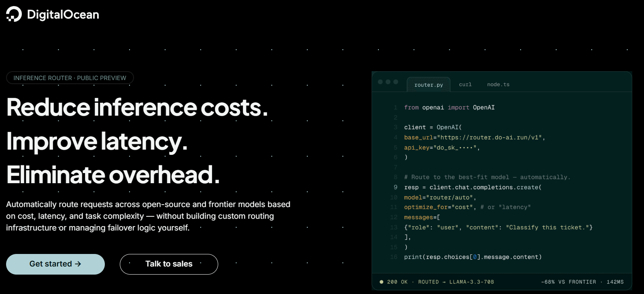Viewport: 644px width, 294px height.
Task: Click the optimize_for="cost" code line
Action: pyautogui.click(x=467, y=207)
